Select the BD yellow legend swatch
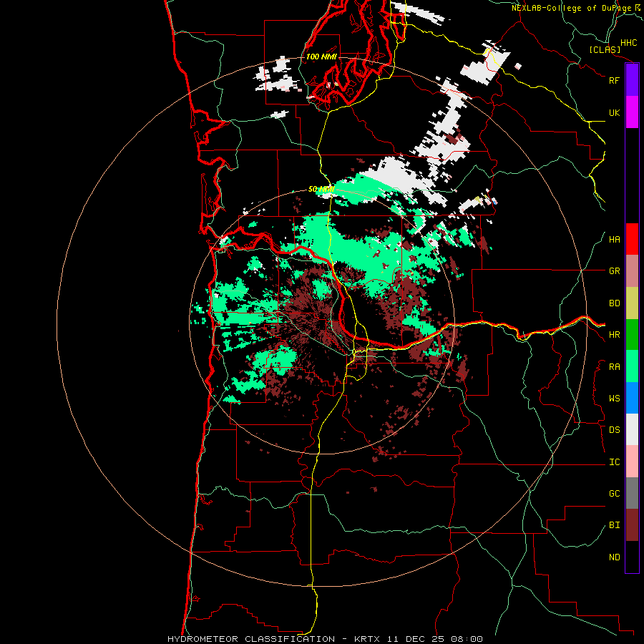 pos(632,303)
